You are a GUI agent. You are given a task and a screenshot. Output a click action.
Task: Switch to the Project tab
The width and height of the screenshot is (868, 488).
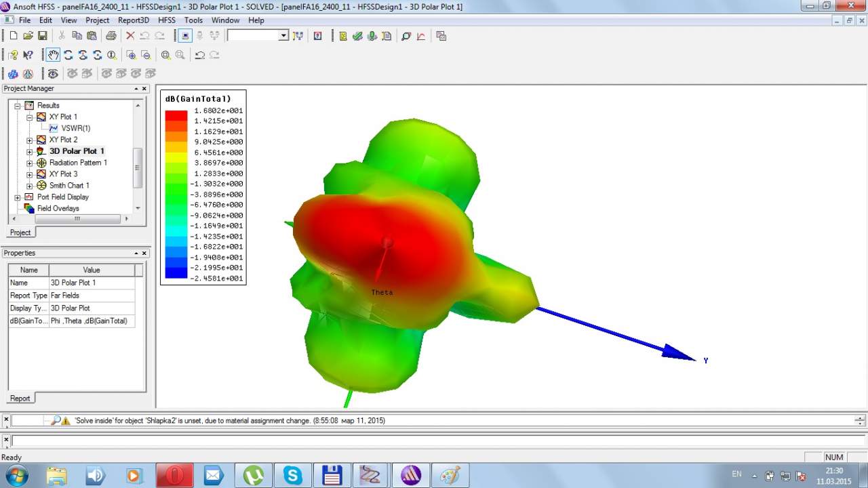click(x=20, y=232)
